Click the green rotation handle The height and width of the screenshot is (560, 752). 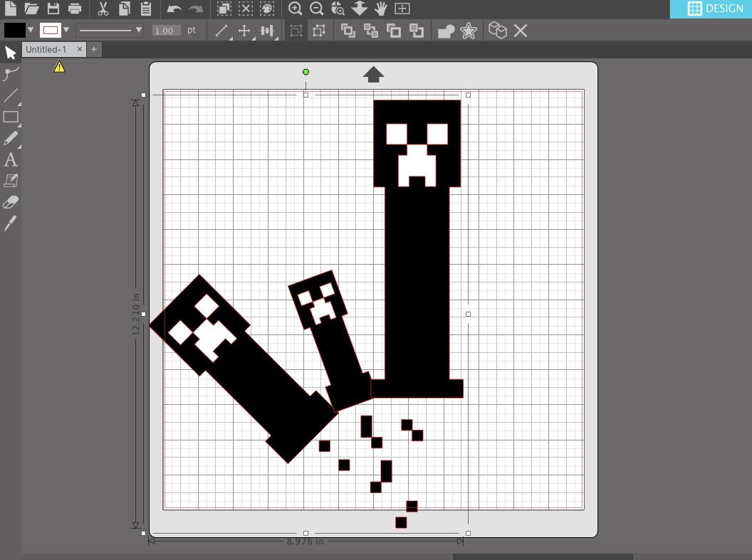[306, 72]
